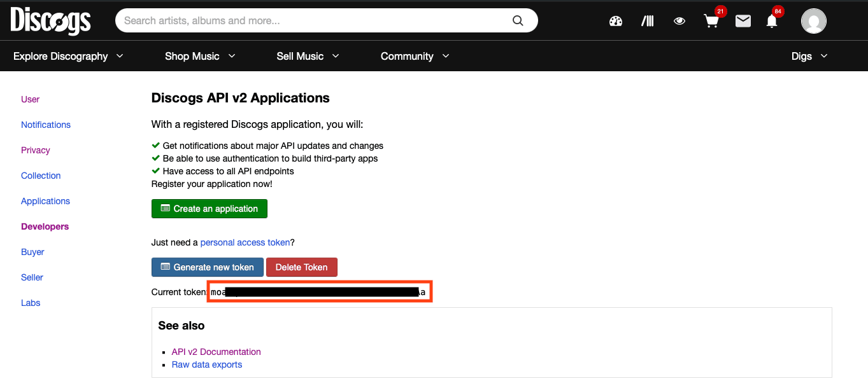Open the API v2 Documentation link
Screen dimensions: 868x388
pos(216,351)
